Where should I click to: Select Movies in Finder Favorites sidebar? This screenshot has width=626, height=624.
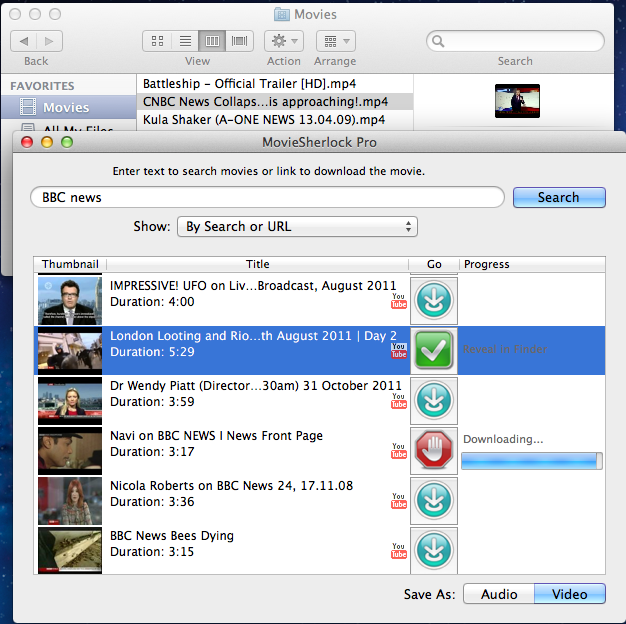[x=69, y=107]
